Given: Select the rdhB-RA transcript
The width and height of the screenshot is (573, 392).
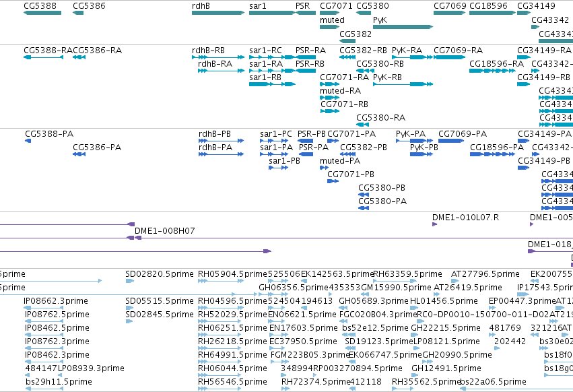Looking at the screenshot, I should [x=221, y=71].
